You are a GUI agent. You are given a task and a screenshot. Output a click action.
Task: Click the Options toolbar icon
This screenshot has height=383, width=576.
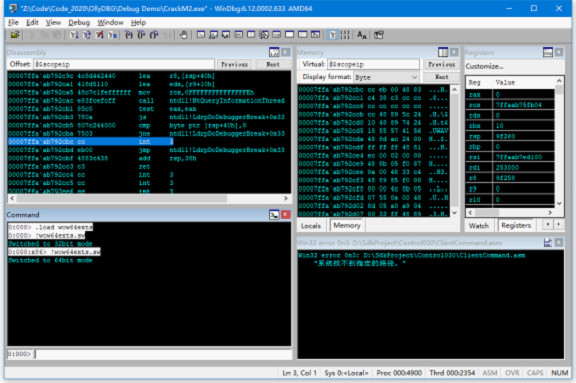(379, 35)
